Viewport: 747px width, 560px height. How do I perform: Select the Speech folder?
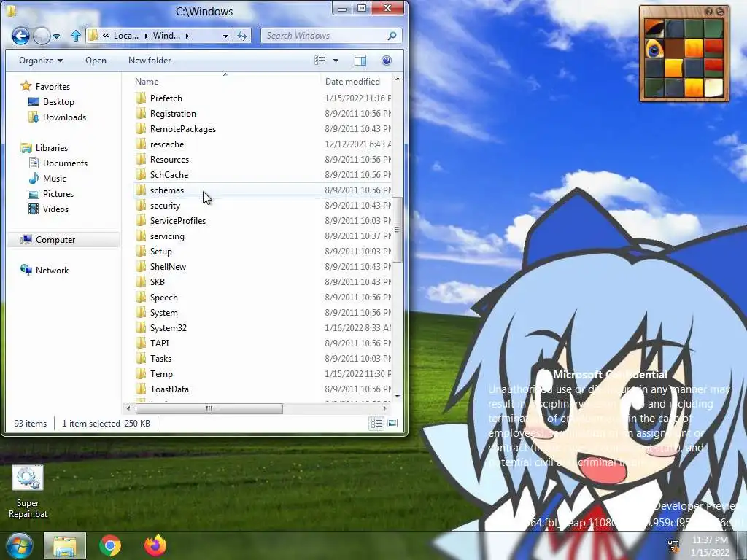[x=262, y=297]
